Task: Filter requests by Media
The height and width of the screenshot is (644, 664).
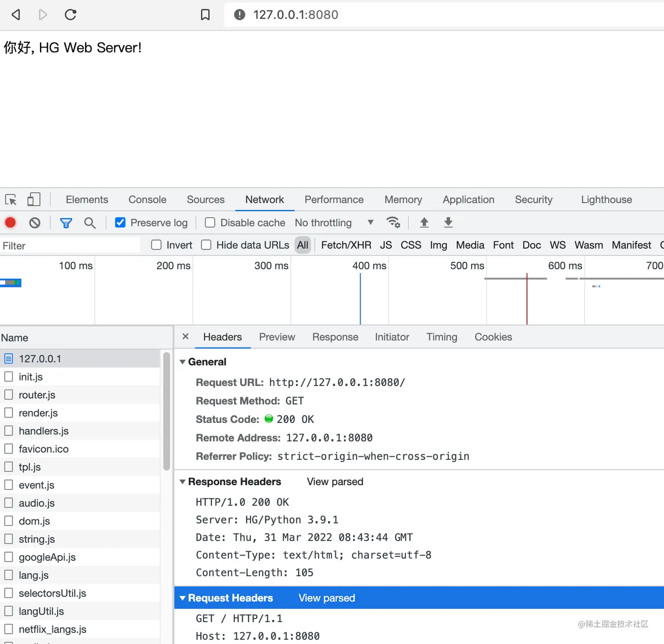Action: coord(470,245)
